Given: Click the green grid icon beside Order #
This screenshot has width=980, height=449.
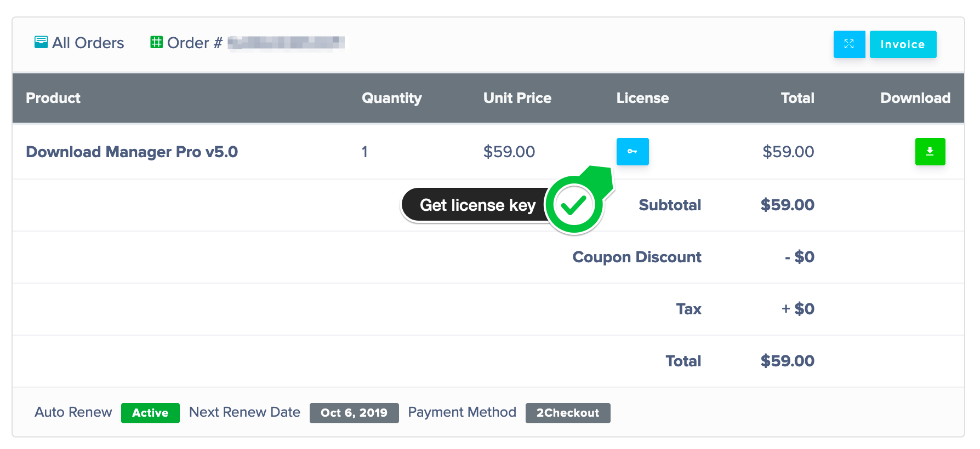Looking at the screenshot, I should pos(157,42).
